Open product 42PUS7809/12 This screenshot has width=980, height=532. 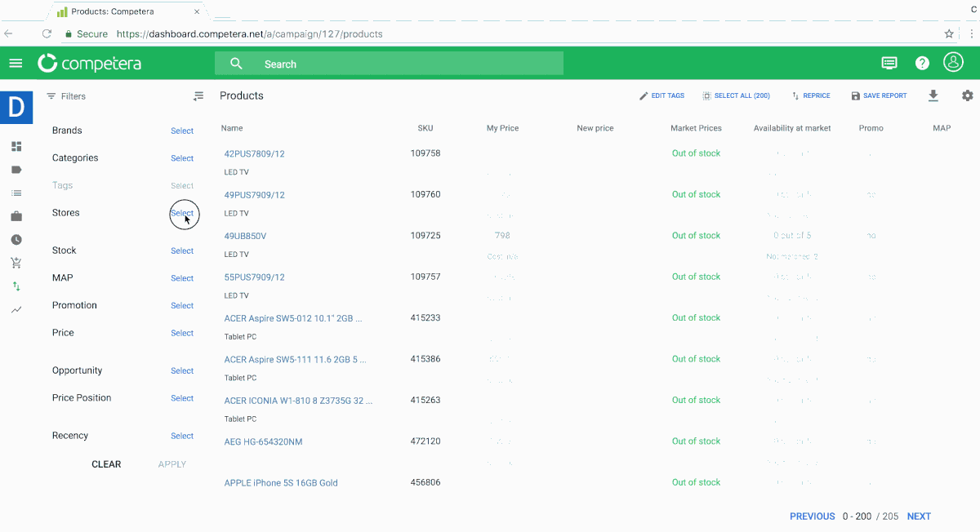pyautogui.click(x=255, y=154)
